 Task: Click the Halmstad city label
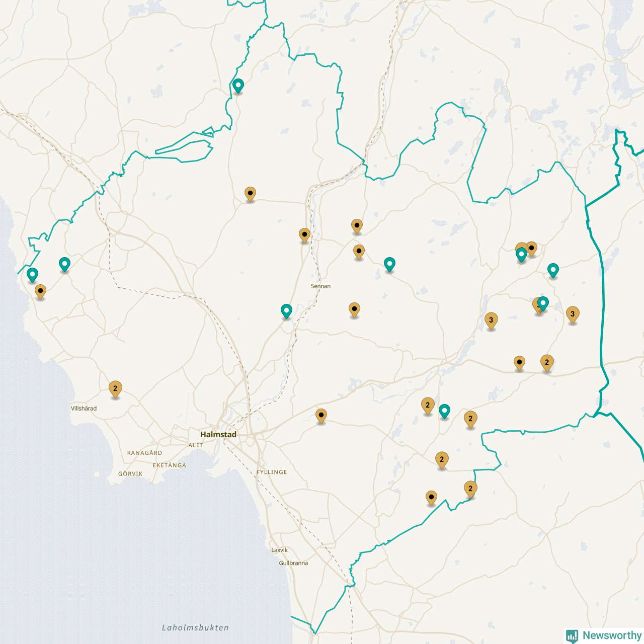(x=218, y=434)
